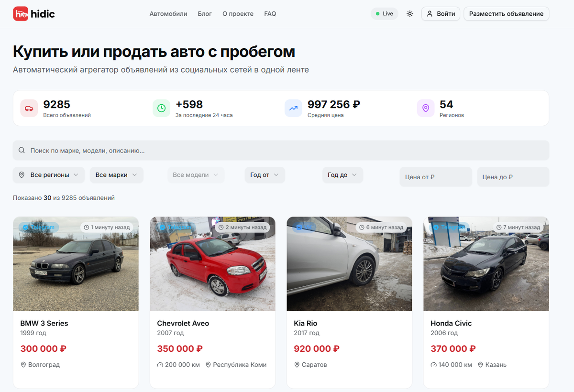Click the 300 000 ₽ price

pos(43,348)
